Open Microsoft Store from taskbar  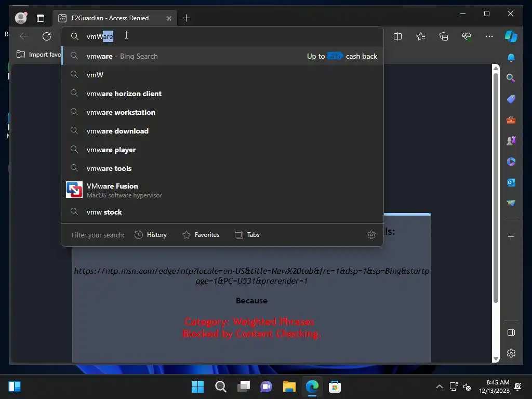pos(335,387)
